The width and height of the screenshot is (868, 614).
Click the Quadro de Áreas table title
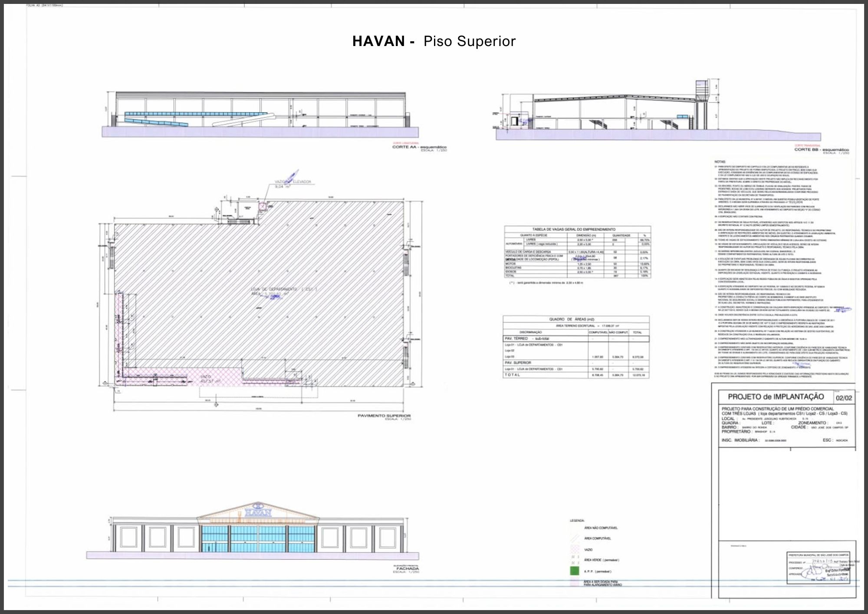tap(572, 319)
